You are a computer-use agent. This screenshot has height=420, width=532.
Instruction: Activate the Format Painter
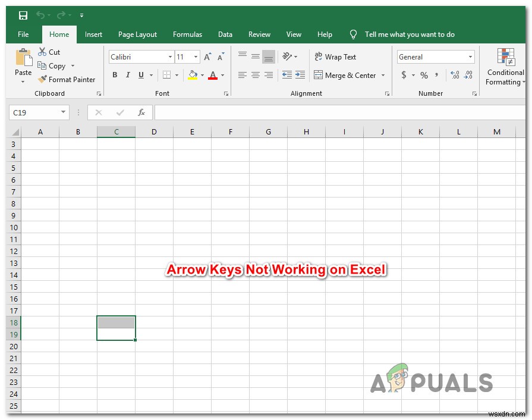67,80
